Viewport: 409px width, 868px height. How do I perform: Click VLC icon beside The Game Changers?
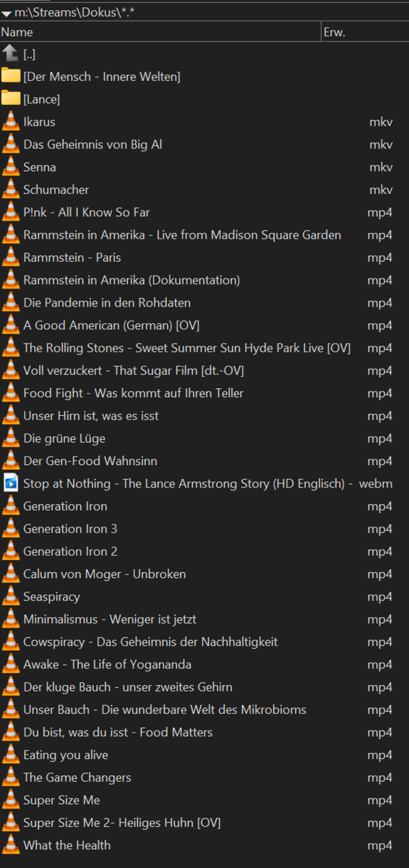[x=11, y=777]
